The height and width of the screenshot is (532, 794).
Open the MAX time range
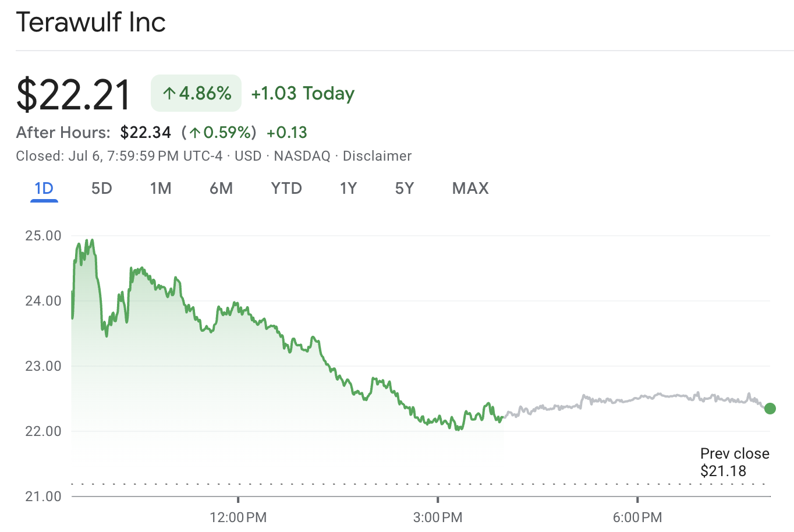[470, 189]
